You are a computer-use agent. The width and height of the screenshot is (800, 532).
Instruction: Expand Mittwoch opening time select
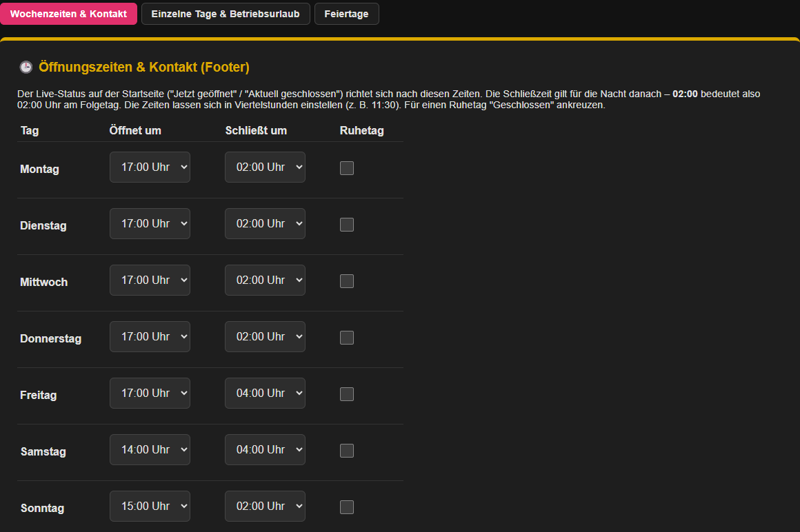[x=150, y=280]
